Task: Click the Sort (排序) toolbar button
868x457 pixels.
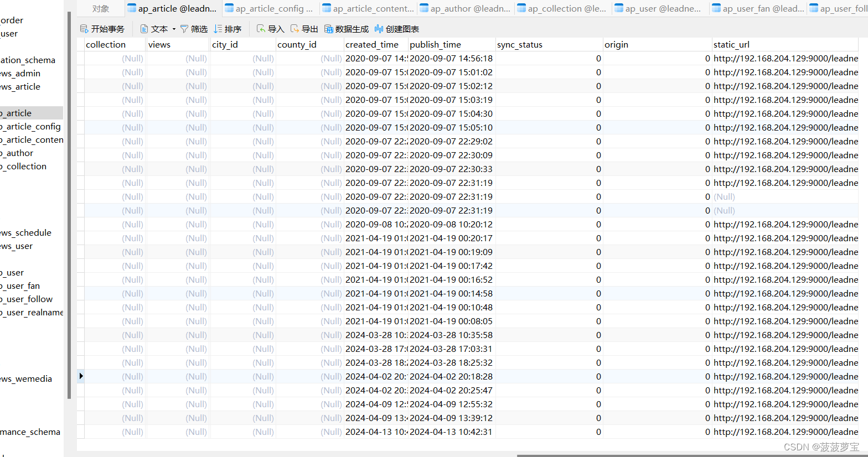Action: coord(228,29)
